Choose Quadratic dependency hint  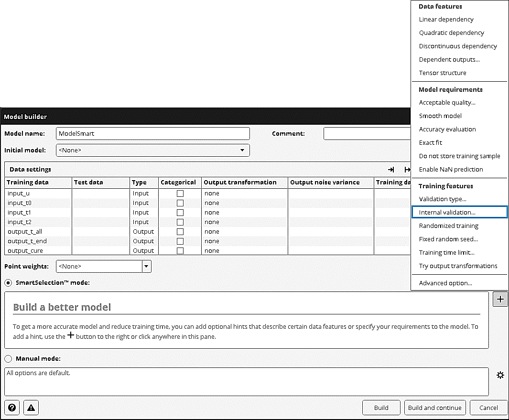coord(451,33)
